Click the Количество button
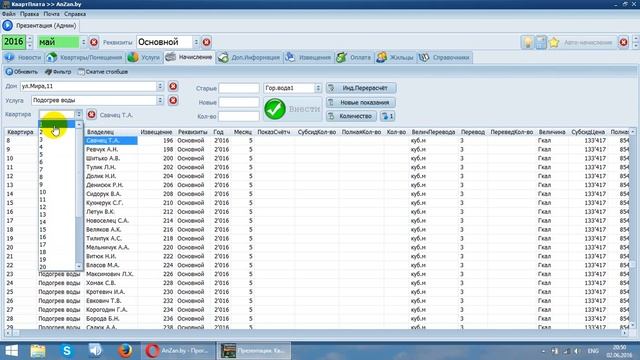This screenshot has width=640, height=360. [351, 116]
